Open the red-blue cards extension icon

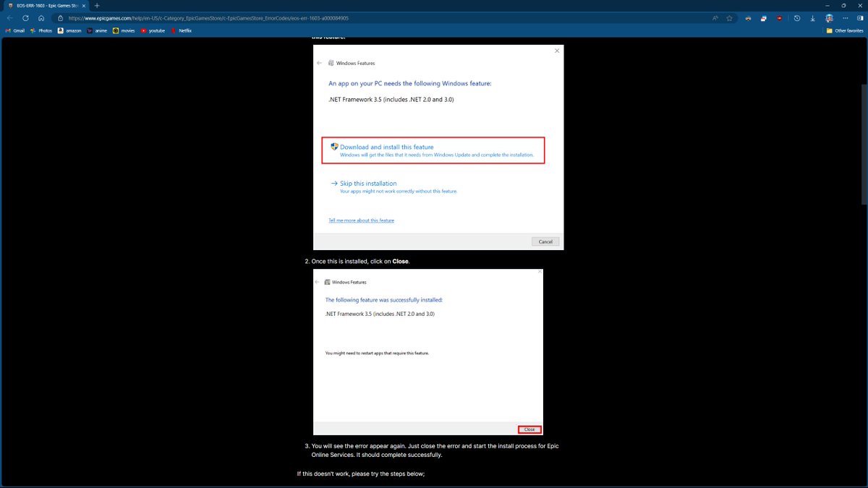(764, 18)
